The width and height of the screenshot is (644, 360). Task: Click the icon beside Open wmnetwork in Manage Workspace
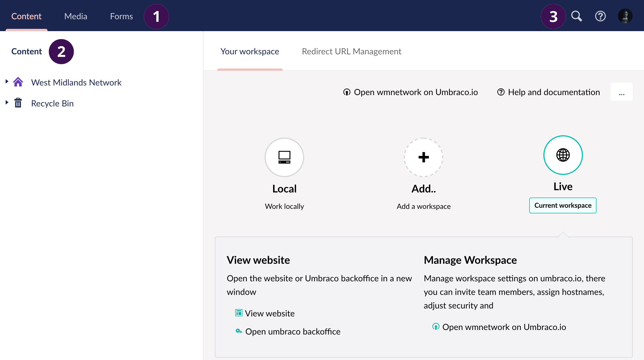436,327
